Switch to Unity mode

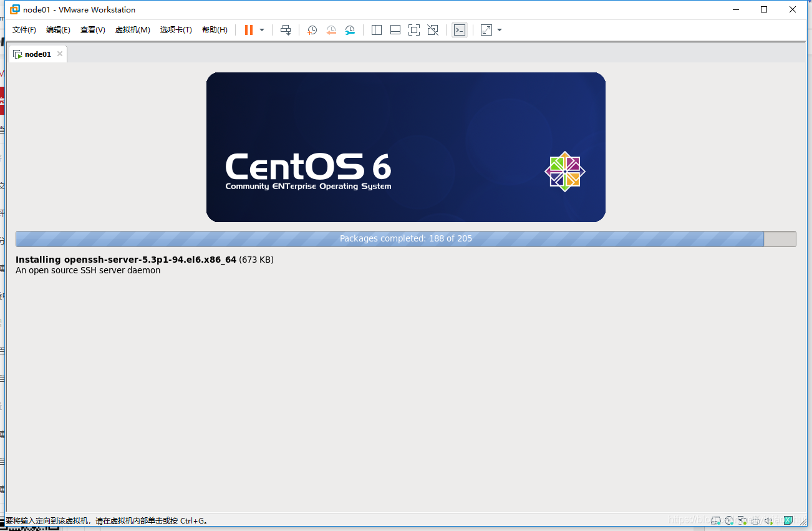pos(433,30)
